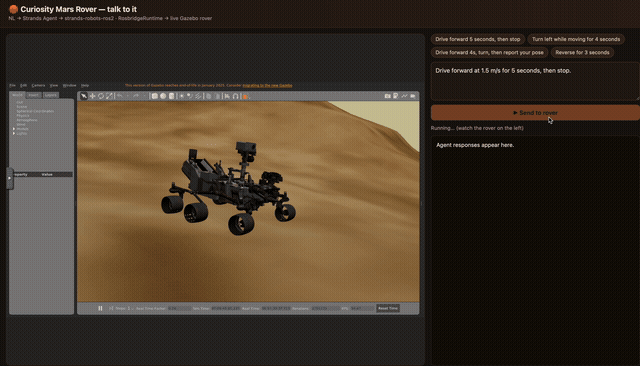Expand the Models tree node
This screenshot has height=366, width=640.
point(14,129)
